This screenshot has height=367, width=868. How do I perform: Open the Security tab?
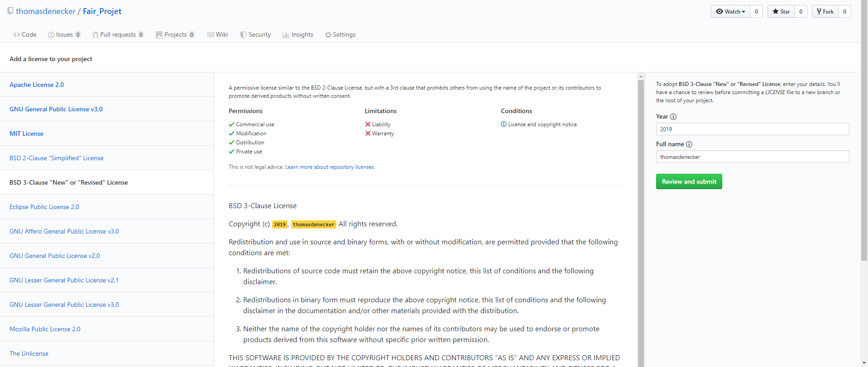coord(255,35)
